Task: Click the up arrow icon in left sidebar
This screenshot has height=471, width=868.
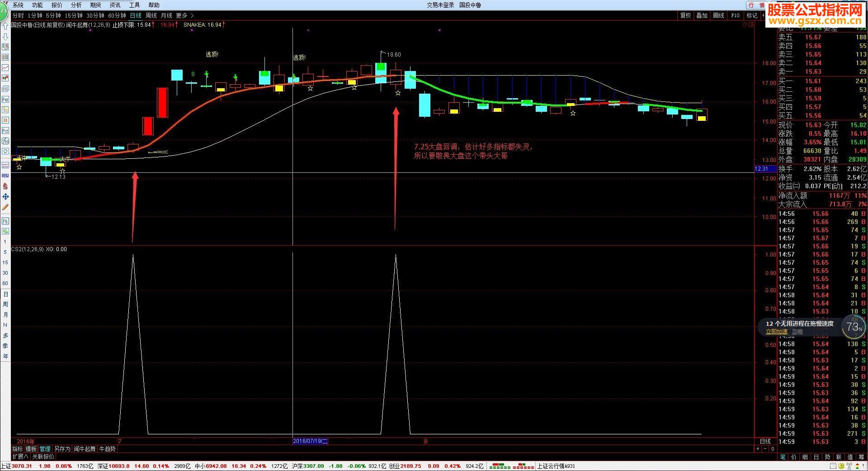Action: (5, 26)
